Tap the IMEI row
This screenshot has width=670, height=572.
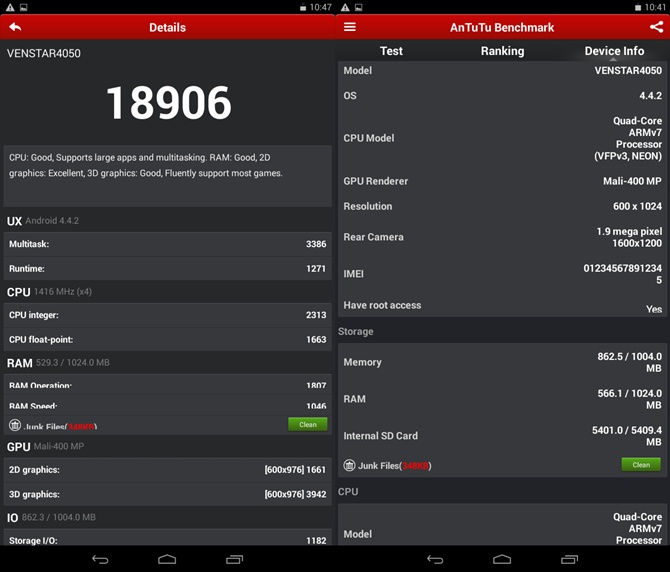[x=502, y=274]
